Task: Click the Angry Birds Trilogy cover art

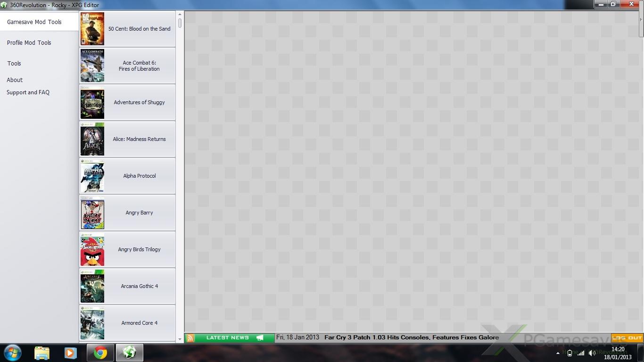Action: coord(92,249)
